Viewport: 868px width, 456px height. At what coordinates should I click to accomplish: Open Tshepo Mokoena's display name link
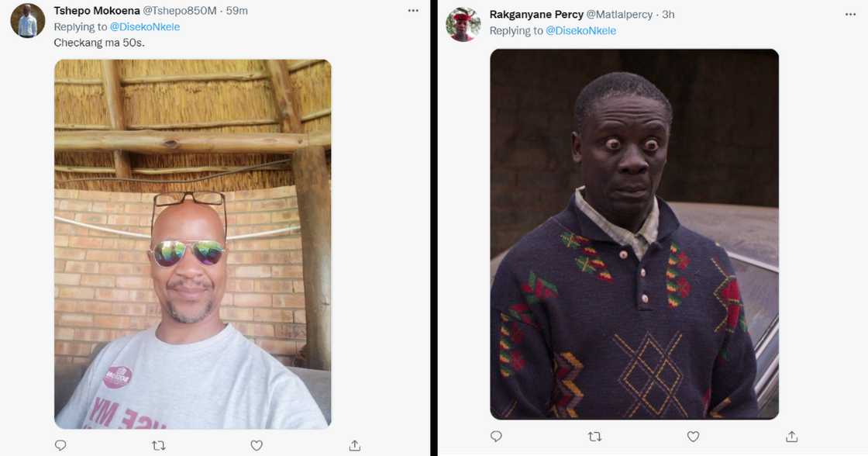pos(96,11)
